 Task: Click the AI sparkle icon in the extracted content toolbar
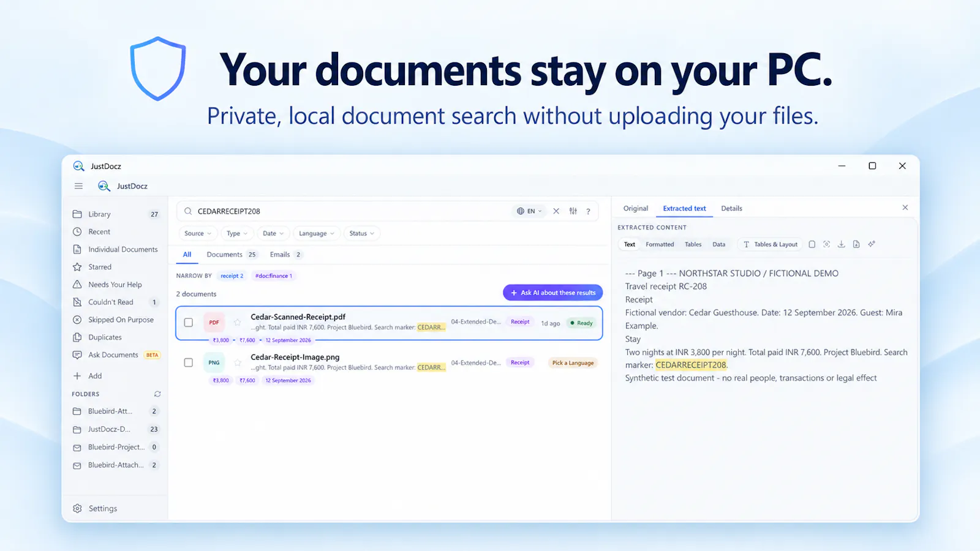[872, 244]
